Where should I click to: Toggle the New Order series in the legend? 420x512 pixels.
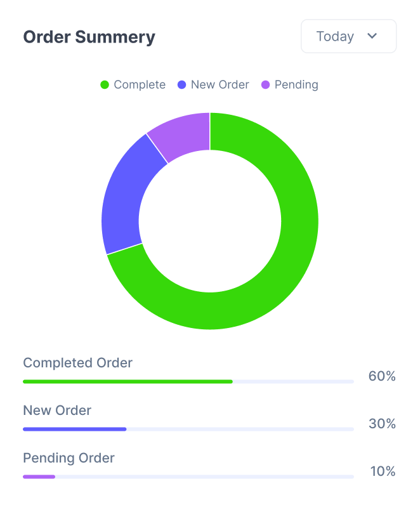point(213,84)
